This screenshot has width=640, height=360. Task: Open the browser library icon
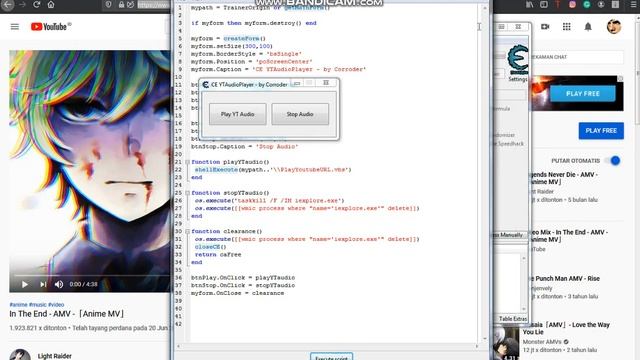[530, 4]
